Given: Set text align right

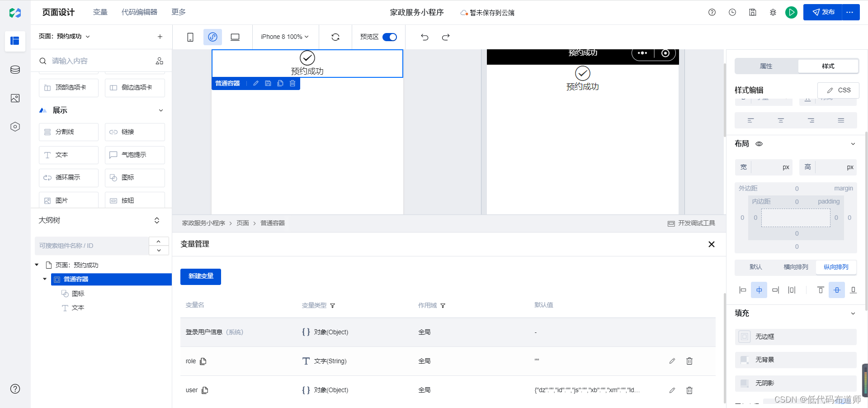Looking at the screenshot, I should (x=811, y=120).
